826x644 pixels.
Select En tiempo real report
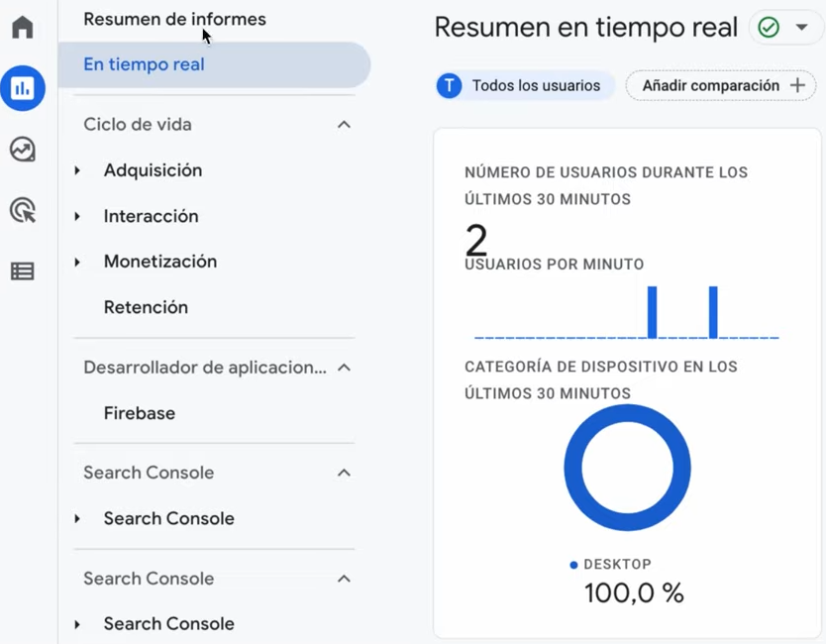coord(214,64)
